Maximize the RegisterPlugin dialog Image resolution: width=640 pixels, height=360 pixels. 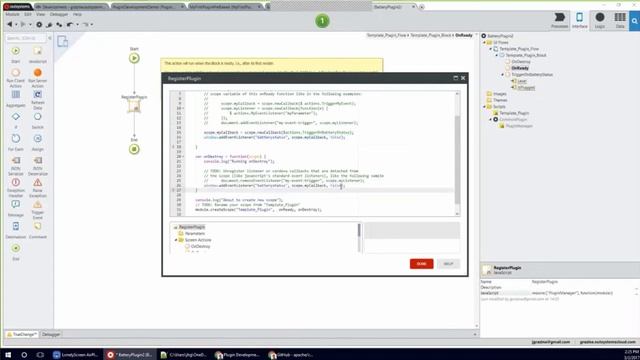(x=456, y=78)
